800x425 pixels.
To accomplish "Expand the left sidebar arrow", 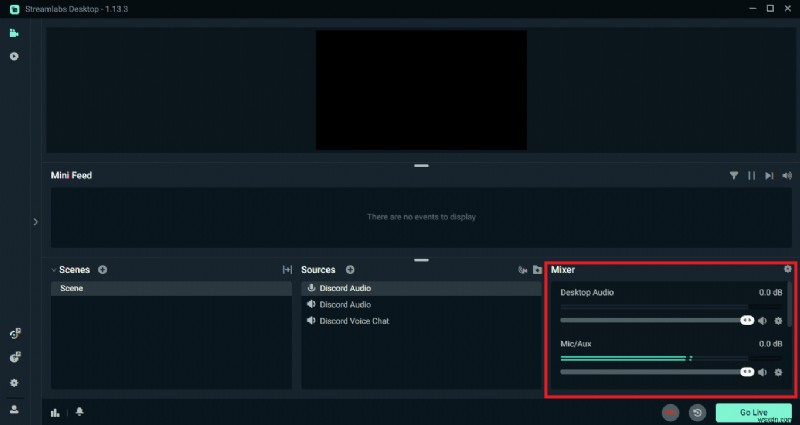I will click(35, 221).
